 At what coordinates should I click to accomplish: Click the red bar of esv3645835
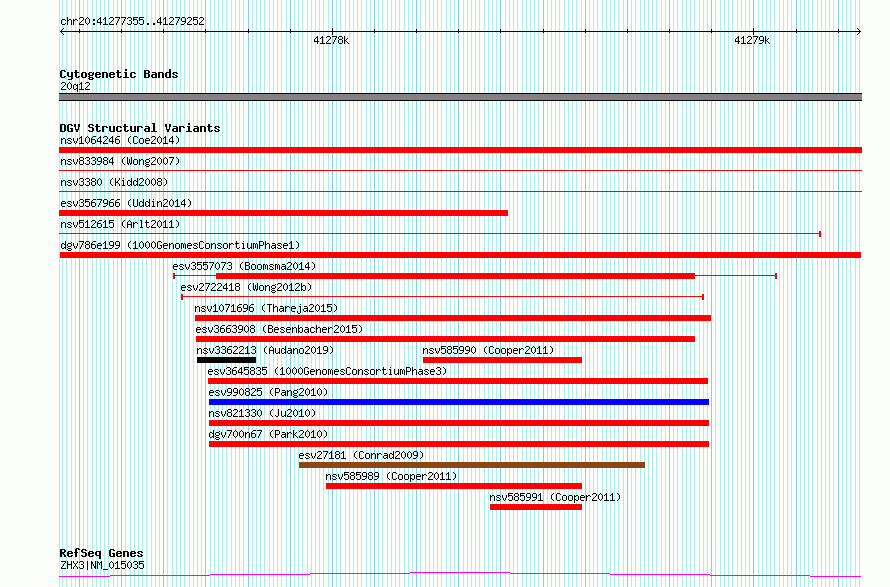(458, 381)
